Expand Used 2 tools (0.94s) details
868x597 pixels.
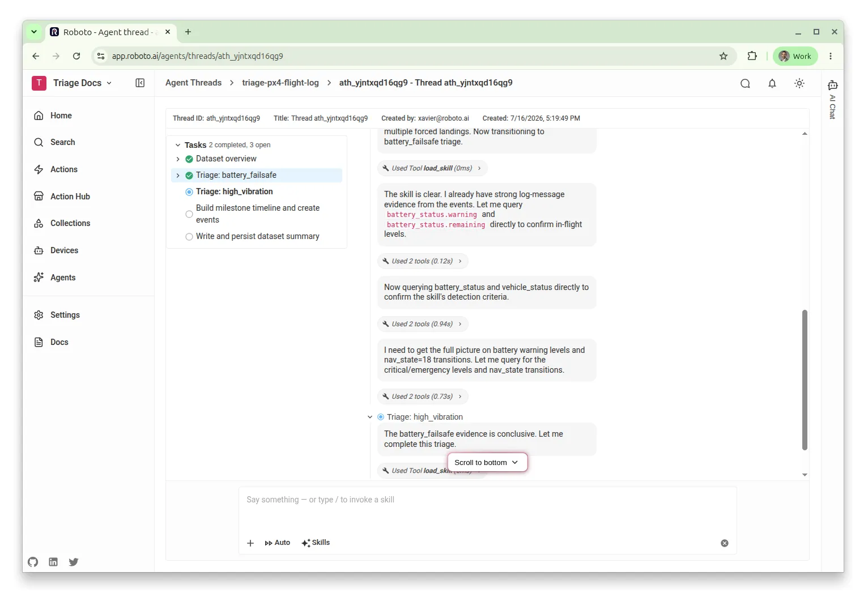click(x=423, y=324)
